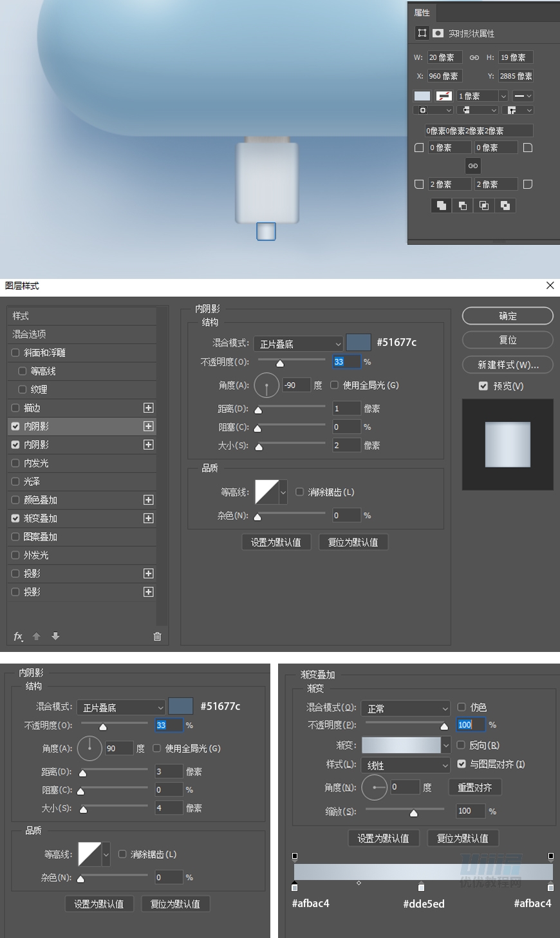The height and width of the screenshot is (938, 560).
Task: Click the live shape properties icon in 属性 panel
Action: [x=422, y=33]
